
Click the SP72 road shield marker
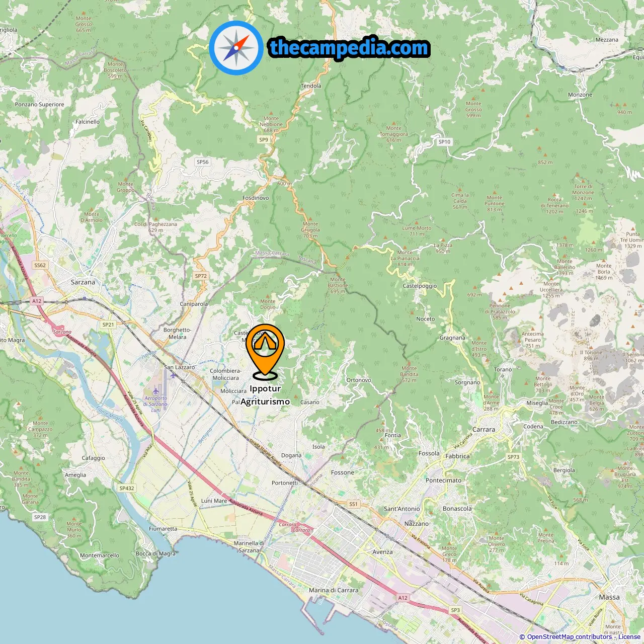[201, 276]
